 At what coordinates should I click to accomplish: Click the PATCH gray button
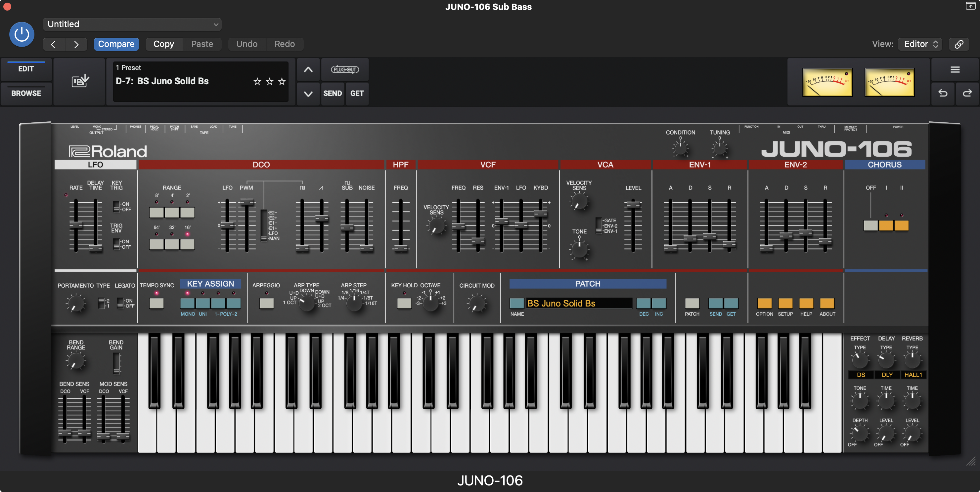click(x=692, y=303)
